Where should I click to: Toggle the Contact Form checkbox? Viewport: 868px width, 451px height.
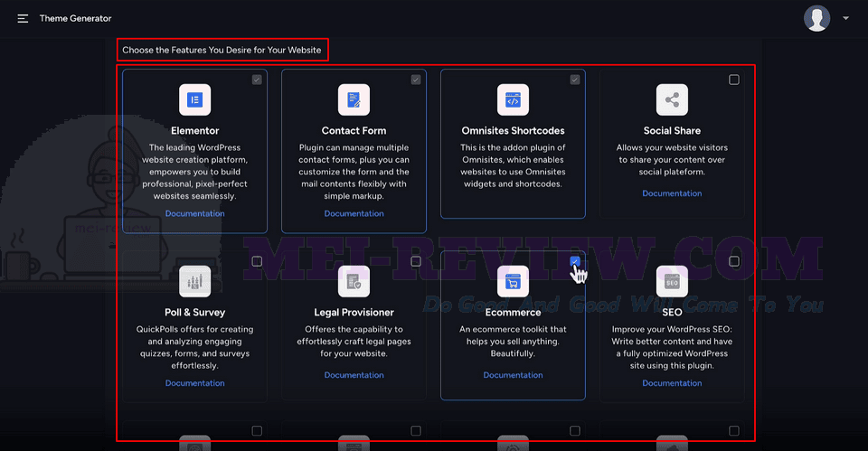point(416,80)
